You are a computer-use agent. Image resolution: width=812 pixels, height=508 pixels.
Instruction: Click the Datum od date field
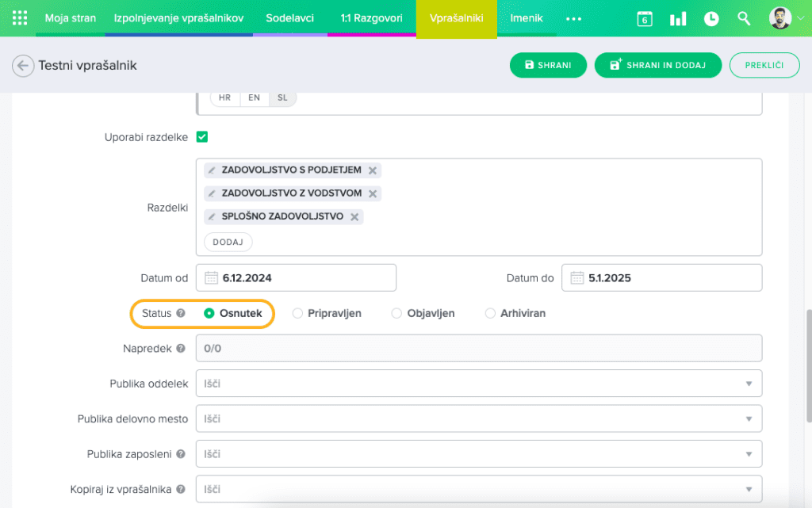coord(296,278)
